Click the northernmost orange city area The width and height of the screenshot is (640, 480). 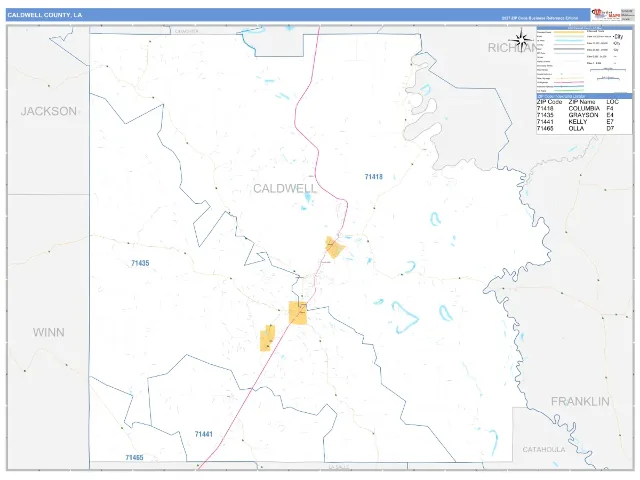[x=334, y=247]
